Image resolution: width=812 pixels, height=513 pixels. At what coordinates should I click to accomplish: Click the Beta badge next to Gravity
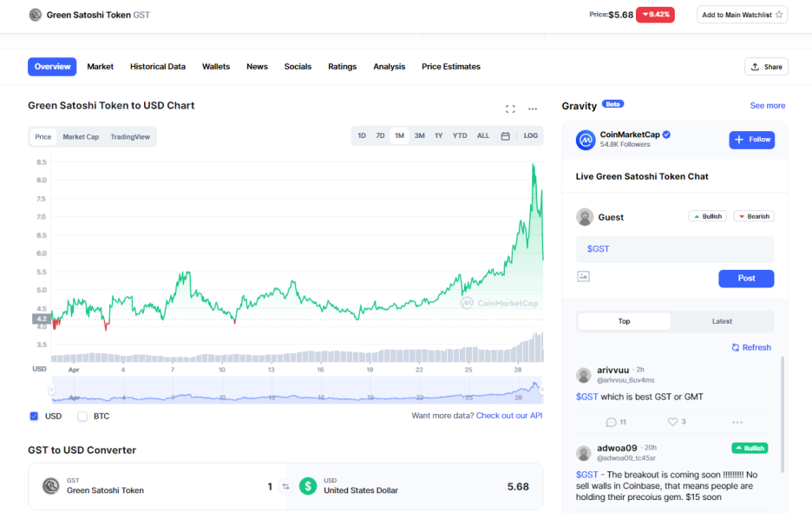click(612, 104)
